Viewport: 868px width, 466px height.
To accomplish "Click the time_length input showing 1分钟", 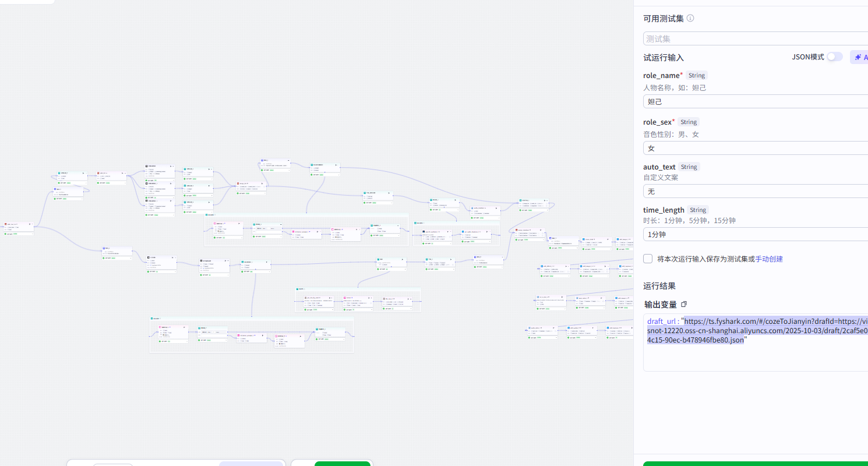I will pyautogui.click(x=756, y=235).
